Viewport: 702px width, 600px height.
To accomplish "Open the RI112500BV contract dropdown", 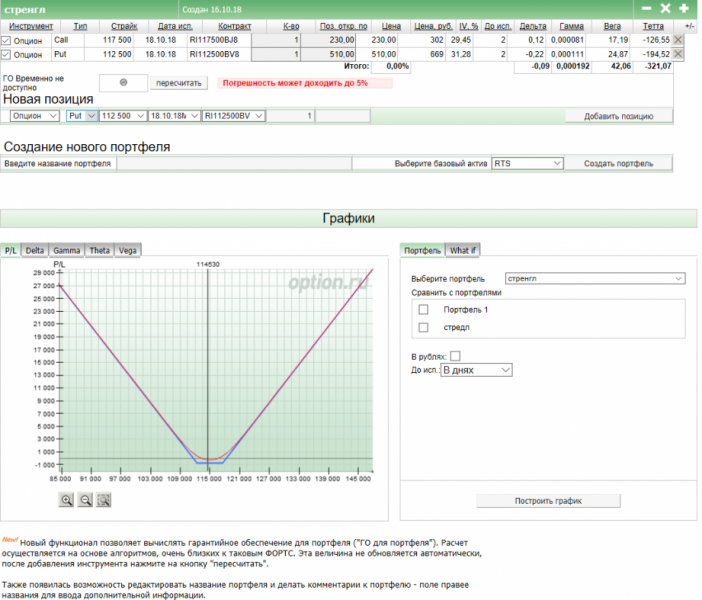I will coord(234,116).
